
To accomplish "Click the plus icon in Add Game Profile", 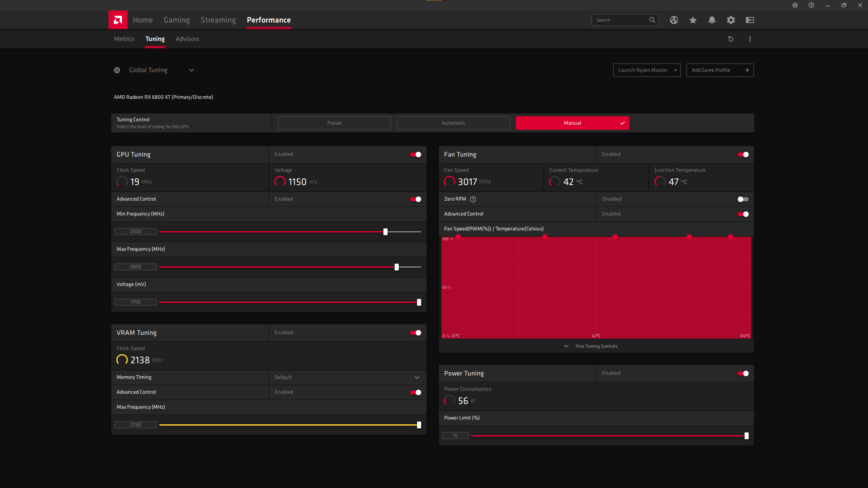I will tap(747, 70).
